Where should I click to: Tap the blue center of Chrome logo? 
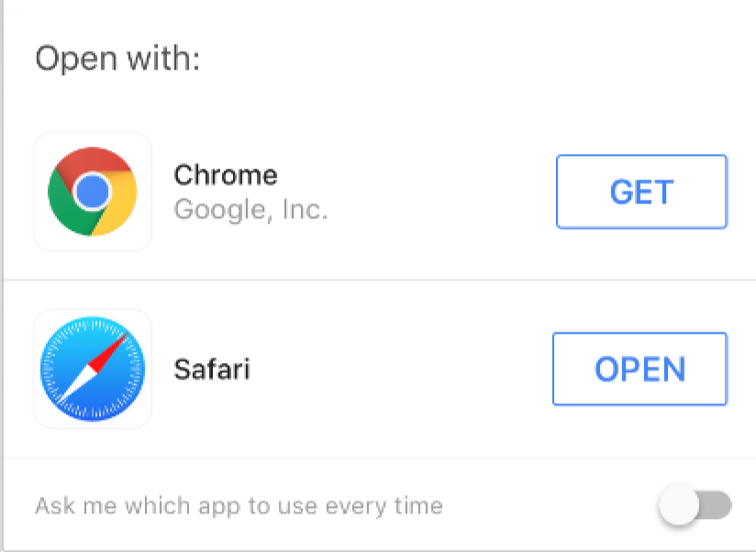(x=92, y=191)
